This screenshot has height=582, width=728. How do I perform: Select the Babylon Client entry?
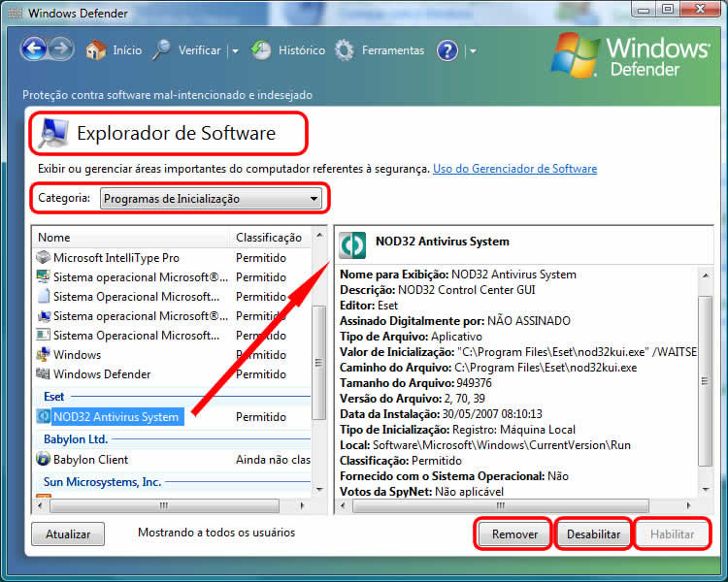click(173, 460)
